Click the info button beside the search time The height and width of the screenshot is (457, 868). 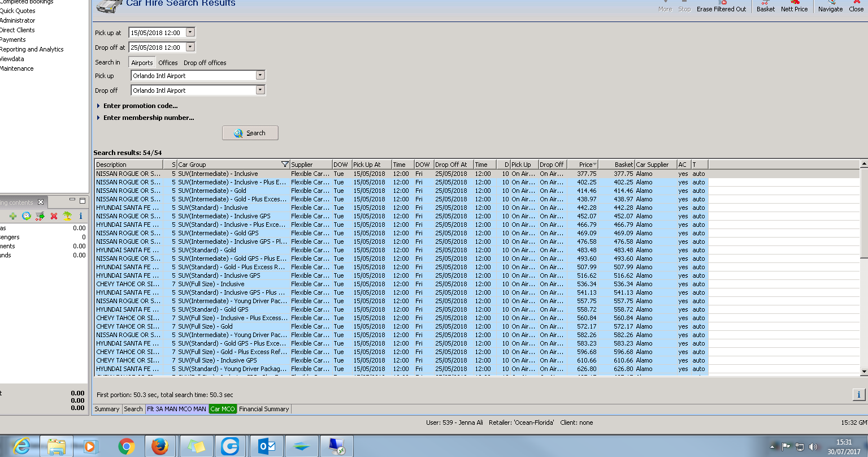point(858,395)
